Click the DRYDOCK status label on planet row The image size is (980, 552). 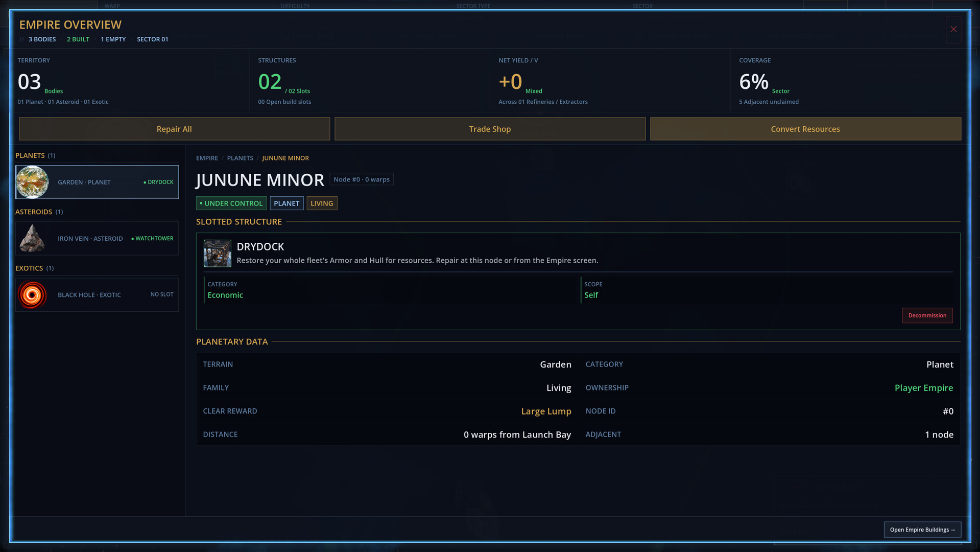(x=159, y=182)
